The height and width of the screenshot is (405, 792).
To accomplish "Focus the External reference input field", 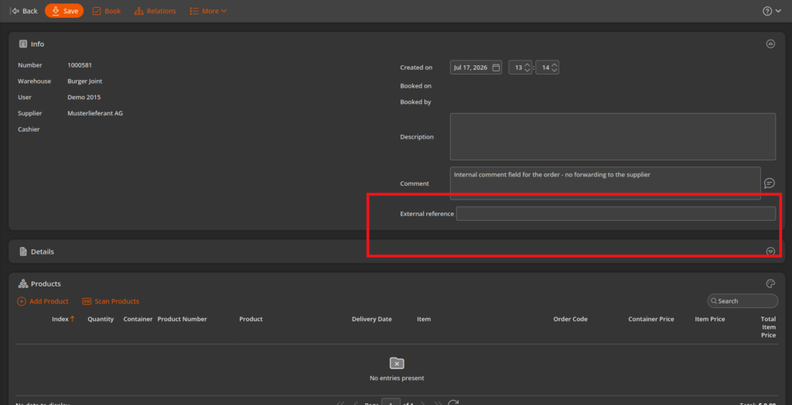I will 616,214.
